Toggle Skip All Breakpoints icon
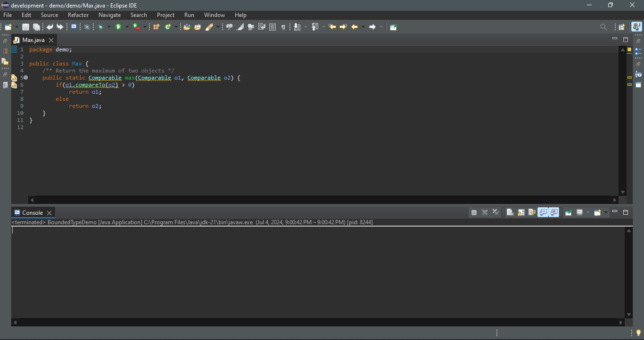 click(x=87, y=27)
